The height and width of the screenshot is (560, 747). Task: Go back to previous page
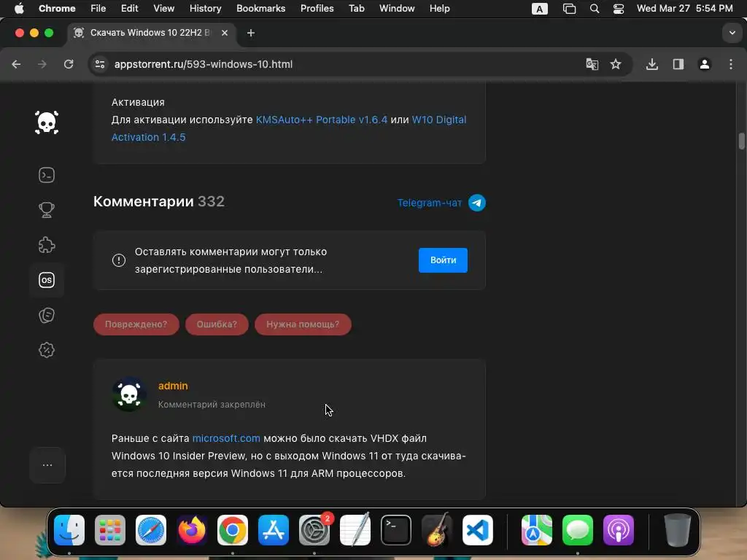click(x=16, y=64)
